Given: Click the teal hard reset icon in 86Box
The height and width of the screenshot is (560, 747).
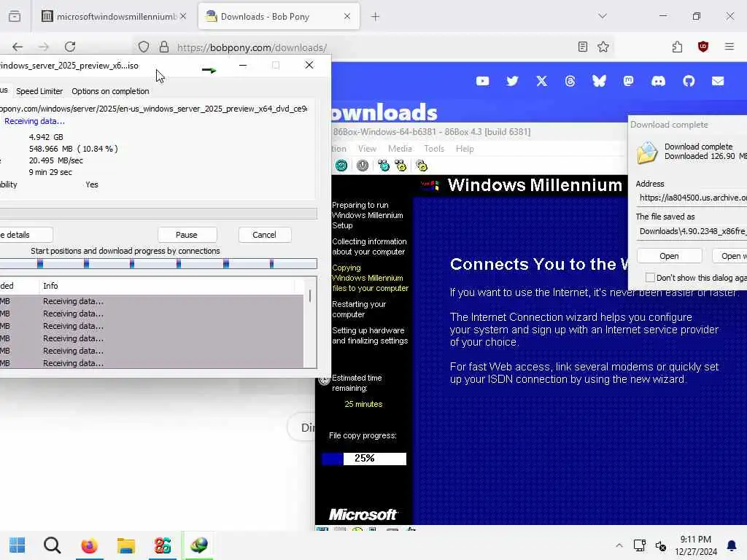Looking at the screenshot, I should point(341,166).
